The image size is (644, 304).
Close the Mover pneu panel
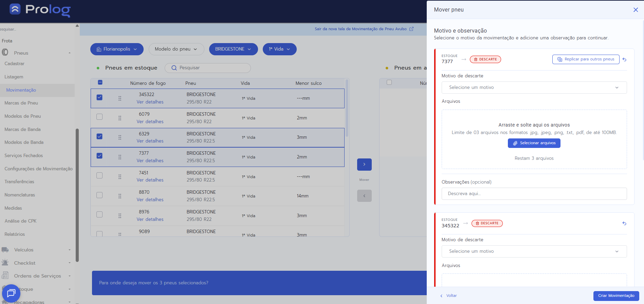point(636,10)
